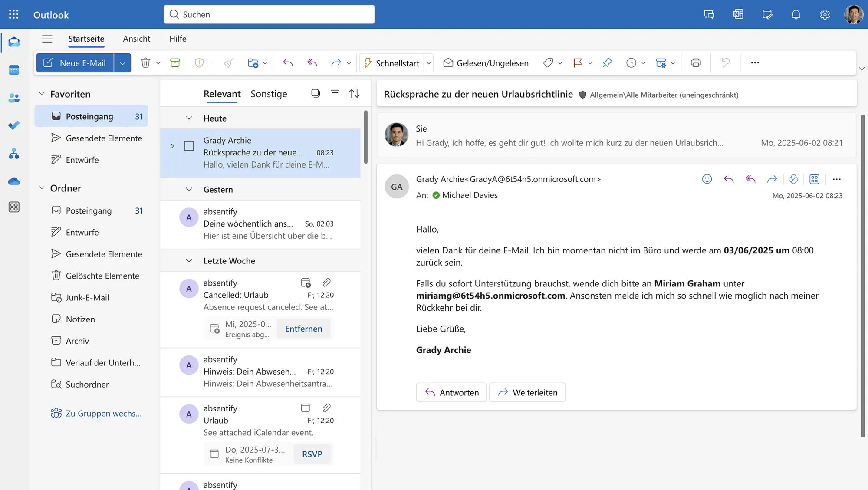868x490 pixels.
Task: Switch to the Sonstige tab
Action: click(269, 94)
